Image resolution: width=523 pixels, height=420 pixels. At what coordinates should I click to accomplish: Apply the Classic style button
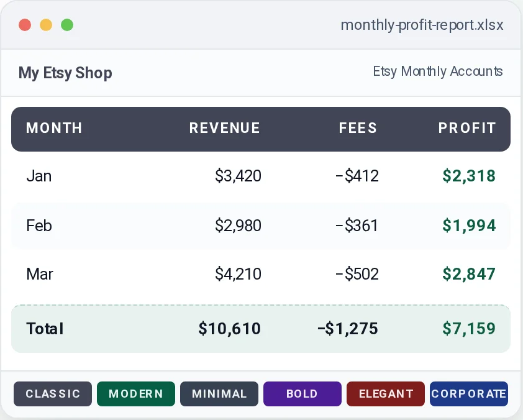[53, 394]
